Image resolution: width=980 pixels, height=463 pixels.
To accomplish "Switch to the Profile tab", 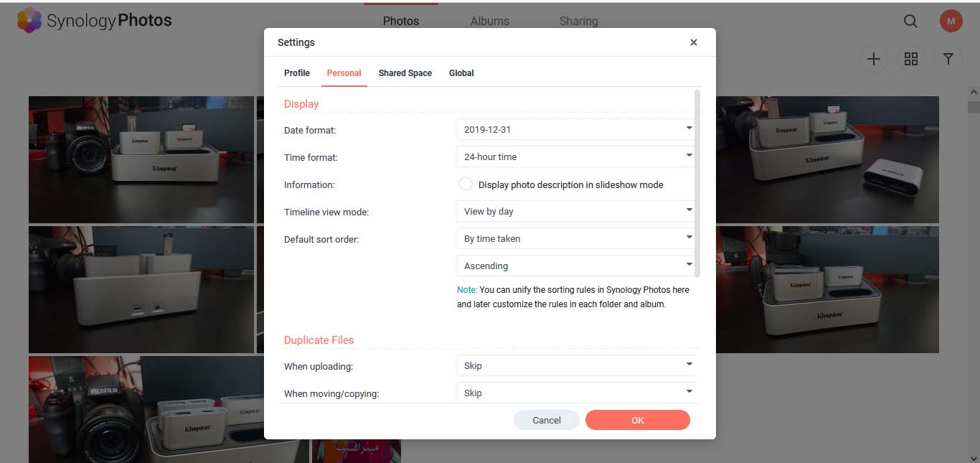I will coord(297,73).
